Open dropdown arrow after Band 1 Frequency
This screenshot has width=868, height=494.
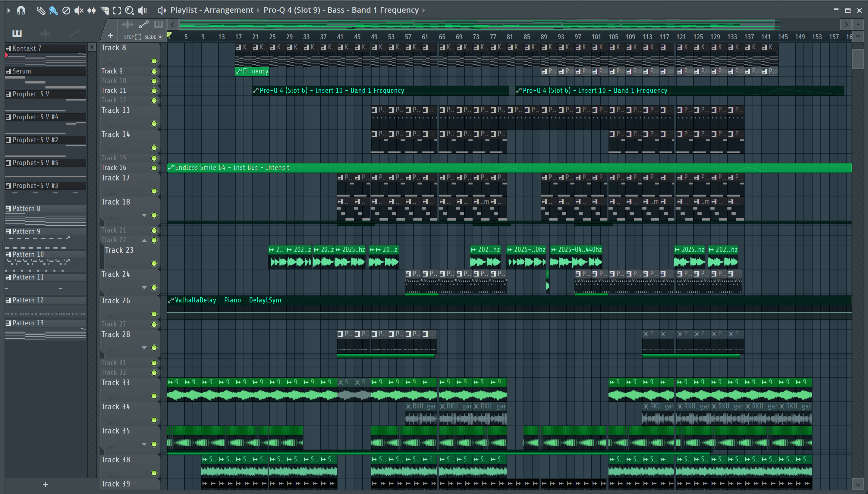click(x=424, y=11)
